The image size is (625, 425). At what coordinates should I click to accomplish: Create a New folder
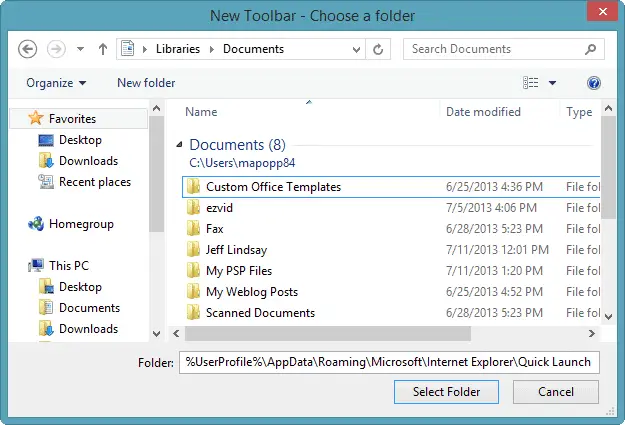146,83
